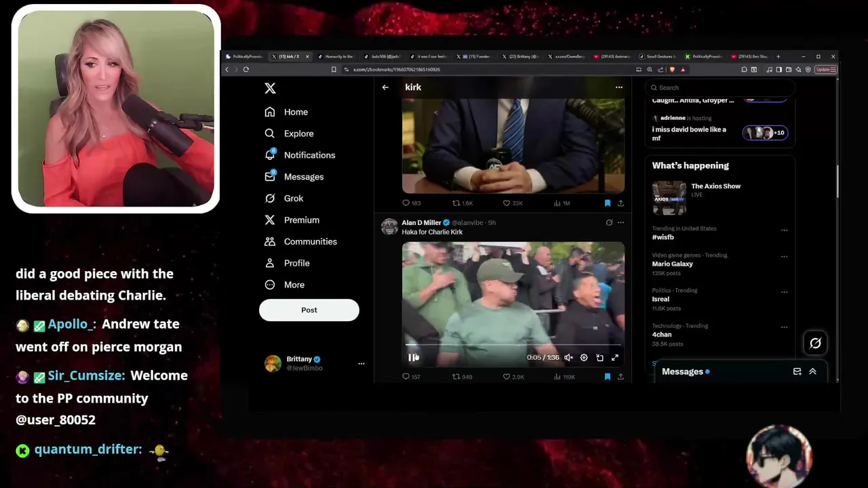
Task: Open options for the 4chan trend
Action: tap(784, 327)
